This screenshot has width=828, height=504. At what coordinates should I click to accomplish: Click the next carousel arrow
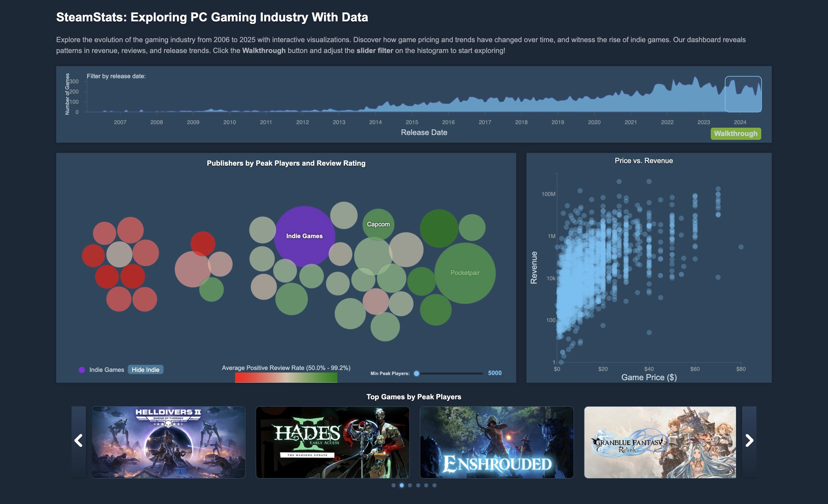tap(749, 440)
